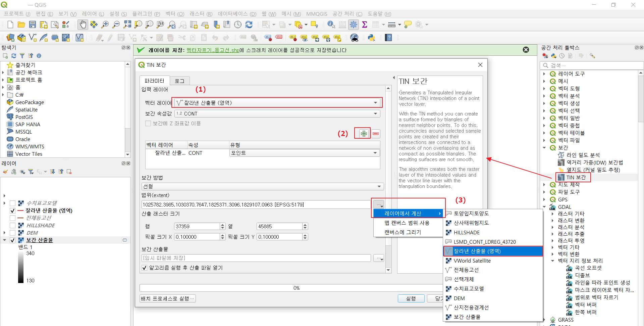Viewport: 644px width, 326px height.
Task: Add new Shapefile layer icon
Action: click(x=33, y=38)
